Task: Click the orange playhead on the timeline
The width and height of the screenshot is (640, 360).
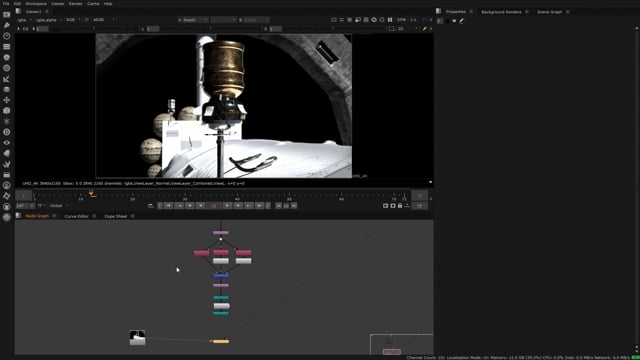Action: 91,194
